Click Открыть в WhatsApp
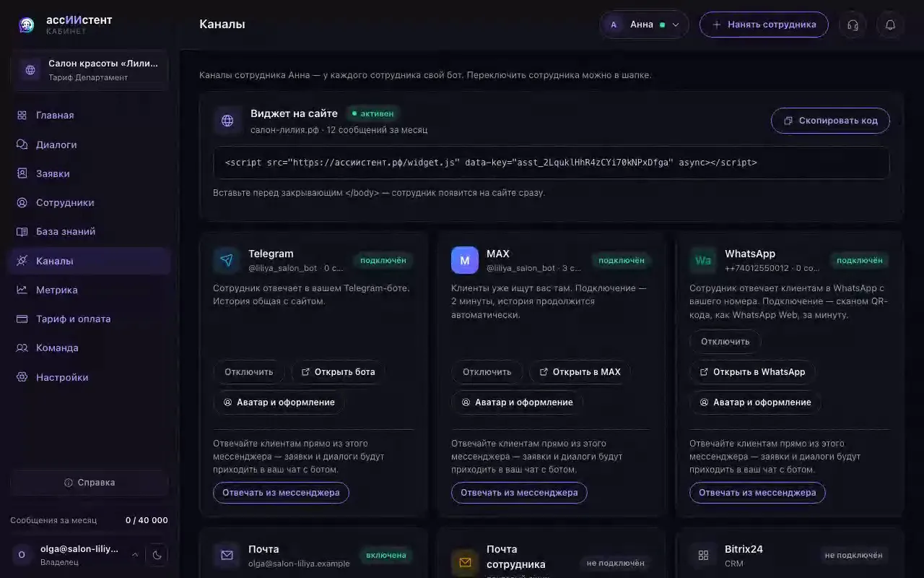Image resolution: width=924 pixels, height=578 pixels. pyautogui.click(x=752, y=372)
